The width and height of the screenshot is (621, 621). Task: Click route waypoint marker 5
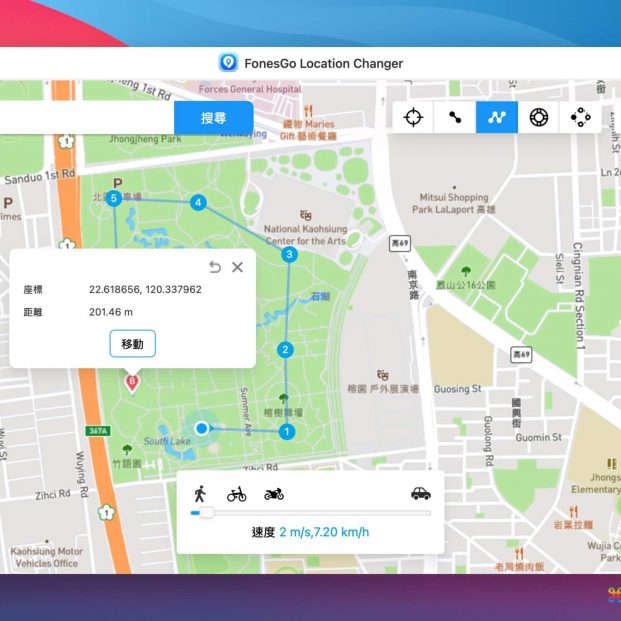pyautogui.click(x=114, y=199)
